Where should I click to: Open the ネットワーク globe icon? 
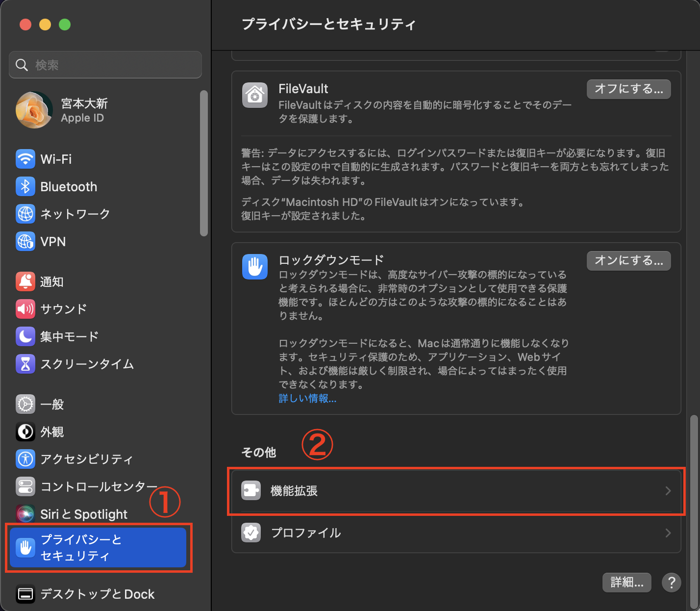(x=25, y=214)
